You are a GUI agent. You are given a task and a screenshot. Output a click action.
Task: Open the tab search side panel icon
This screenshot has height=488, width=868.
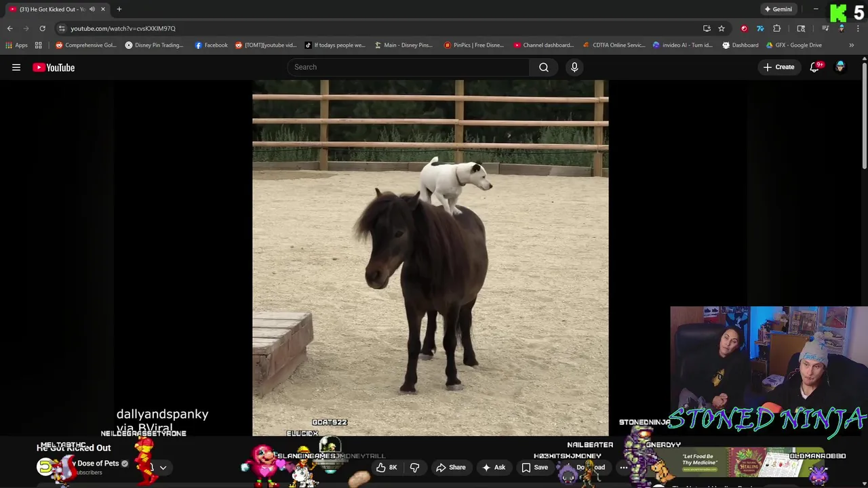(801, 28)
